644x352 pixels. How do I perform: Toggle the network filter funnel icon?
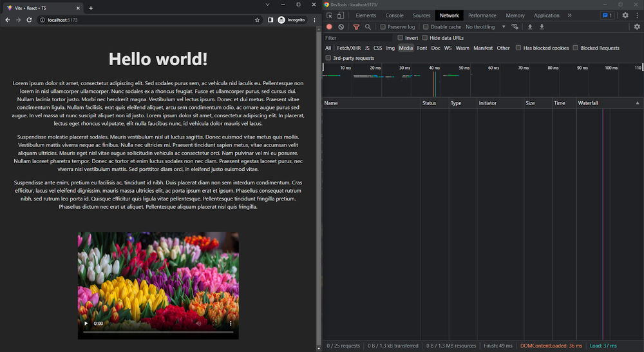[356, 27]
